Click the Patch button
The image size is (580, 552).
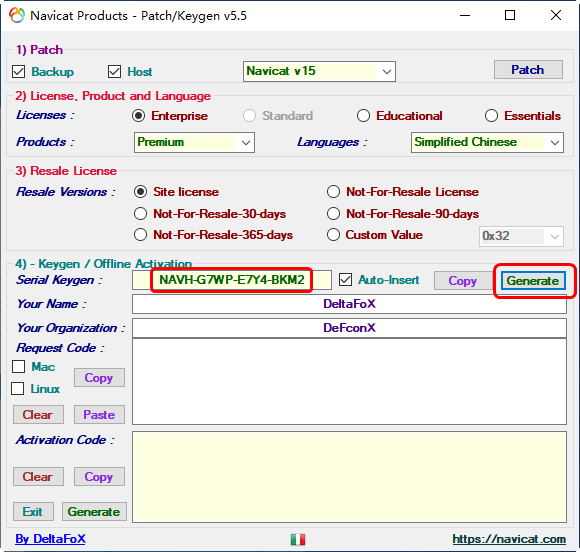click(x=528, y=70)
